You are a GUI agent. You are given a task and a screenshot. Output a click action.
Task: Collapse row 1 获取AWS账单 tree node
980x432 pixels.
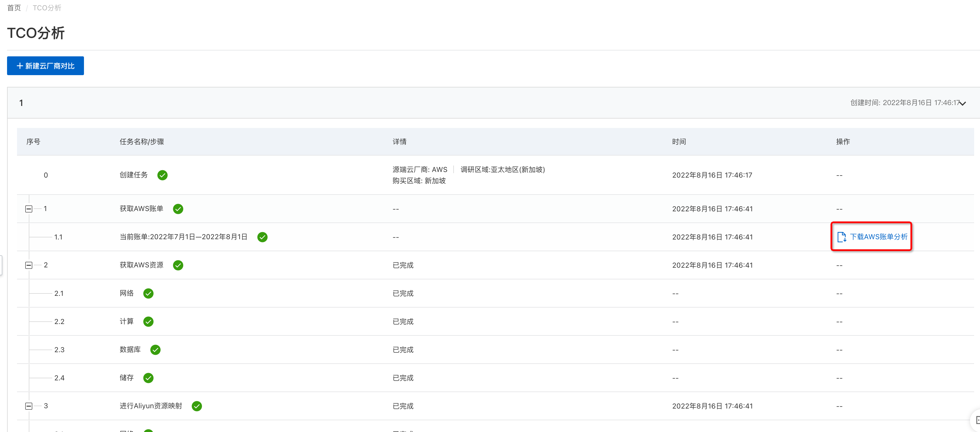28,209
